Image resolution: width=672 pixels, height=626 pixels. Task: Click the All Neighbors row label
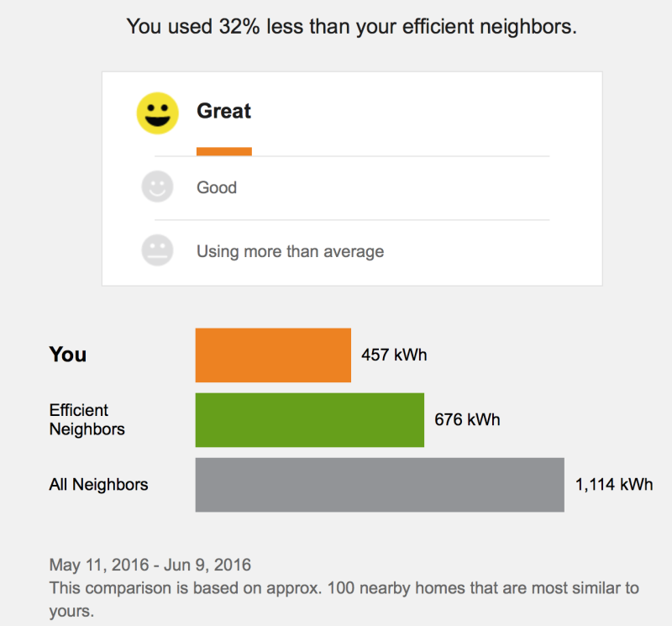click(x=98, y=484)
